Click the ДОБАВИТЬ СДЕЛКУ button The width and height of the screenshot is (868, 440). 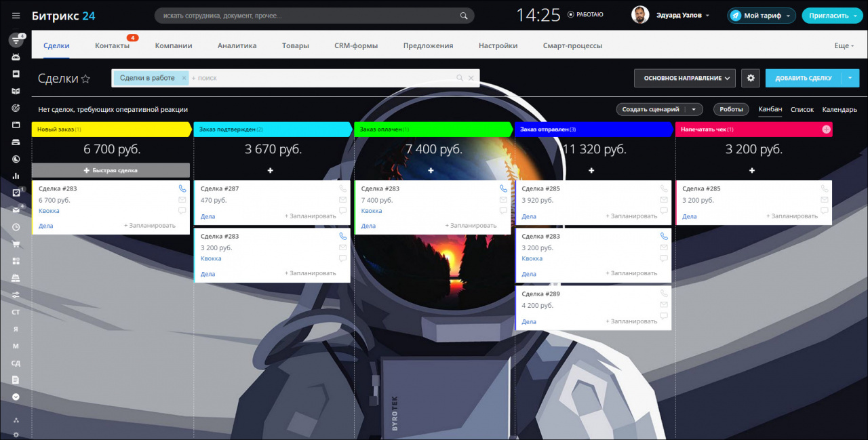click(x=804, y=78)
